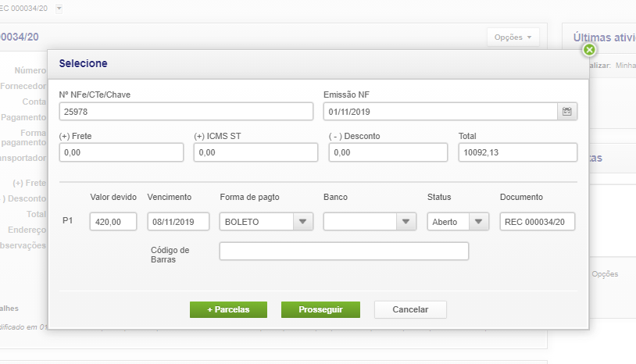
Task: Select the Documento field with REC 000034/20
Action: tap(538, 222)
